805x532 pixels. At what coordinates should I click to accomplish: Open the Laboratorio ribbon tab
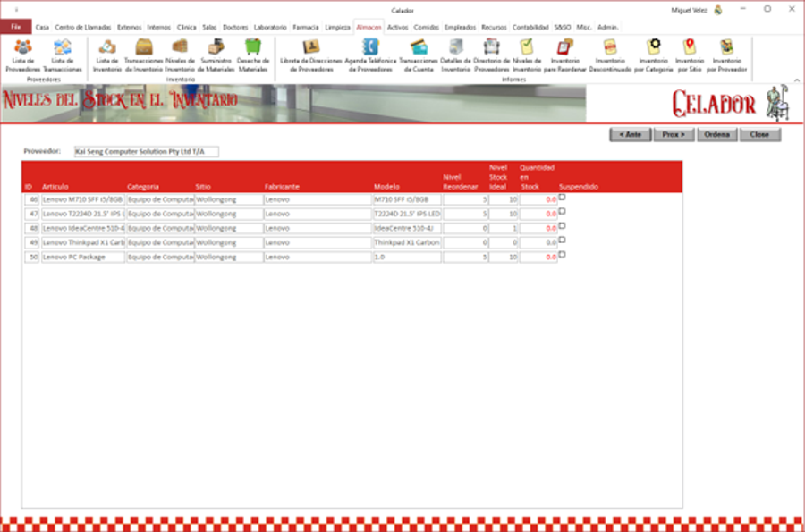[x=271, y=27]
